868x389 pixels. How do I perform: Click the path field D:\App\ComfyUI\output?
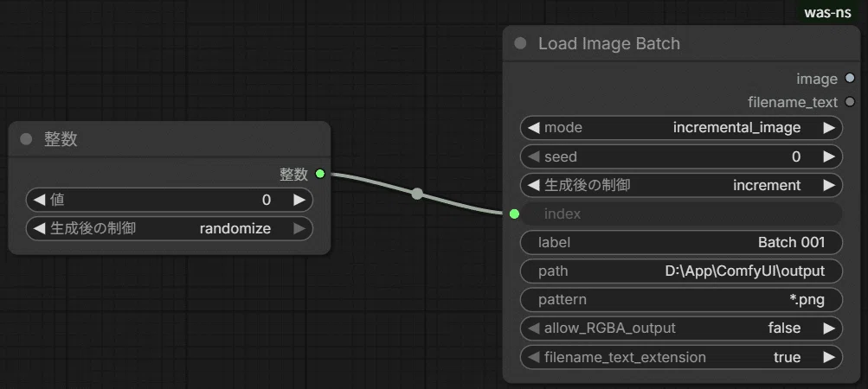[681, 271]
